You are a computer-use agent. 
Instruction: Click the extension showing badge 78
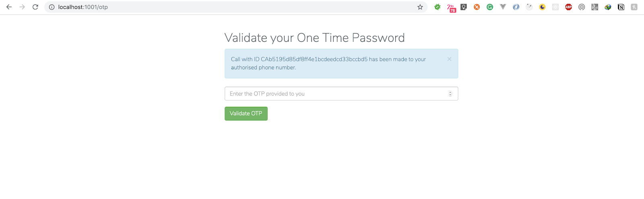click(x=451, y=8)
